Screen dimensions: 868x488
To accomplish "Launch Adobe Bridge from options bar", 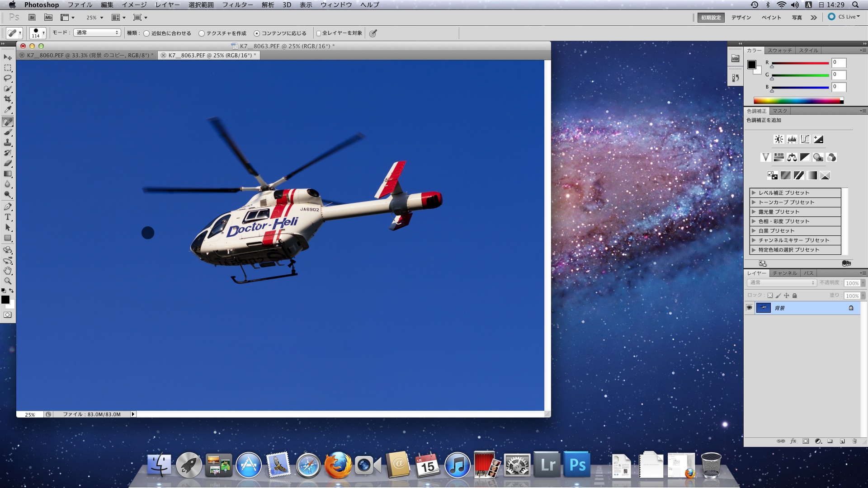I will tap(32, 18).
